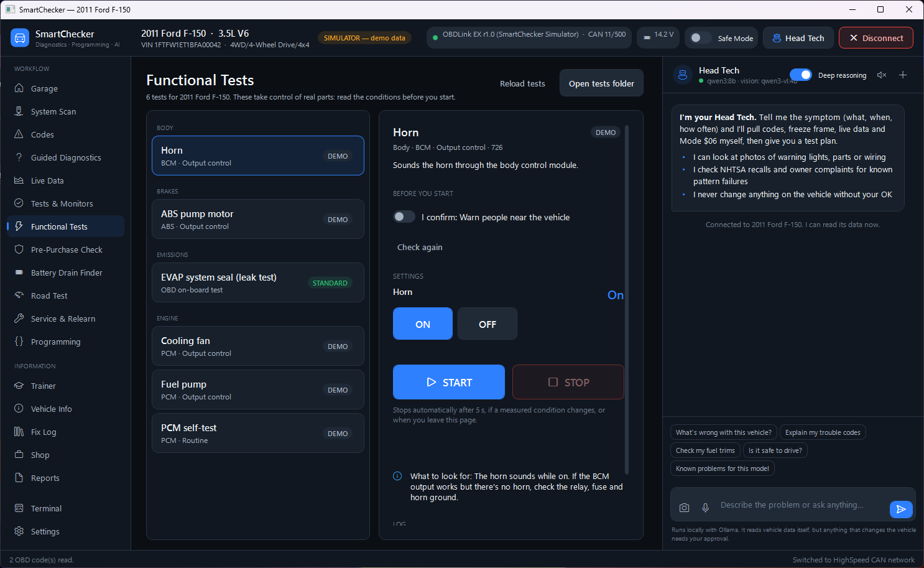Click the Fix Log books icon
This screenshot has height=568, width=924.
pyautogui.click(x=19, y=432)
